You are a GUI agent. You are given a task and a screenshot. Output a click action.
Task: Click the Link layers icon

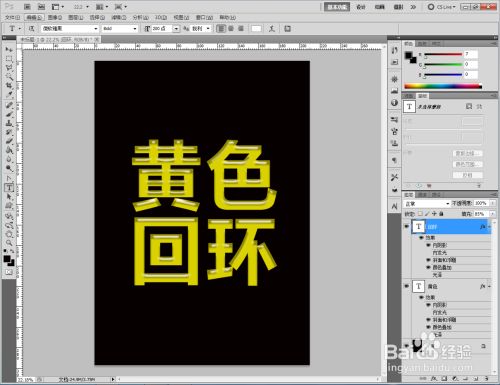coord(423,379)
